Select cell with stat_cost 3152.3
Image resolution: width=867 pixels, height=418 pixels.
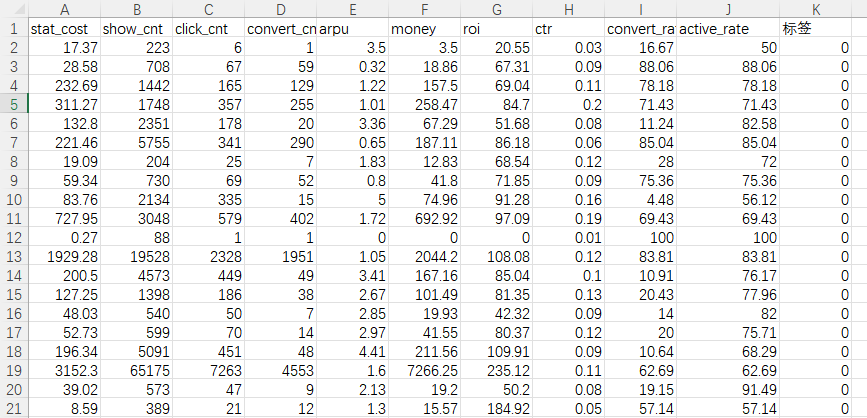click(x=65, y=370)
